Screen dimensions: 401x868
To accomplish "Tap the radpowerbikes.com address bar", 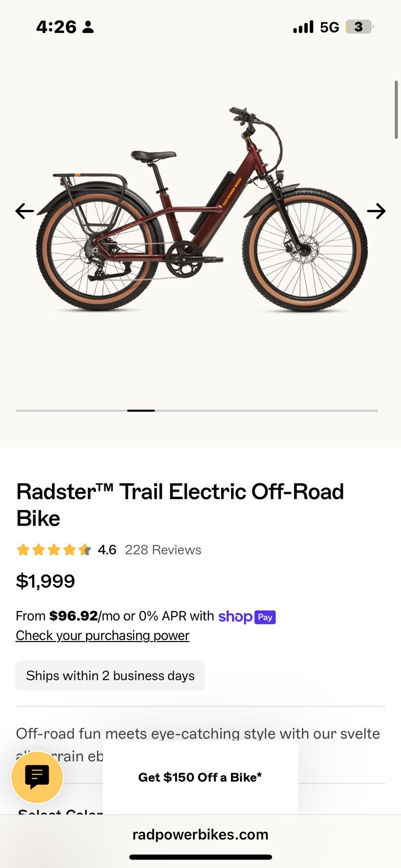I will click(x=200, y=834).
